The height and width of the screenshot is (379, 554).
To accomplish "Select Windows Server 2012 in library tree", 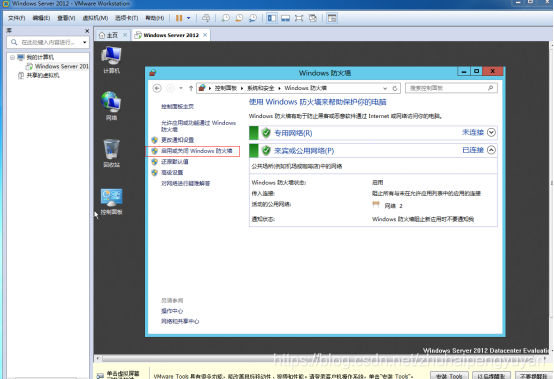I will coord(57,66).
